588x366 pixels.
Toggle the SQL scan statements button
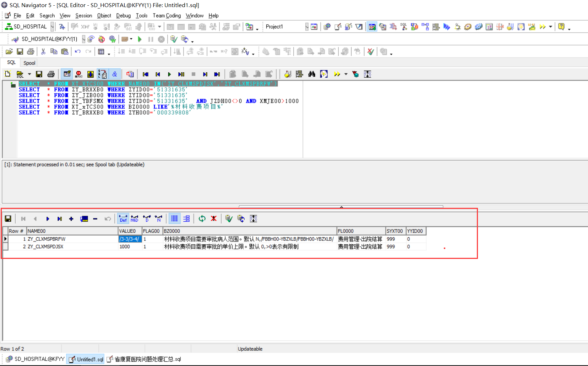pyautogui.click(x=102, y=74)
